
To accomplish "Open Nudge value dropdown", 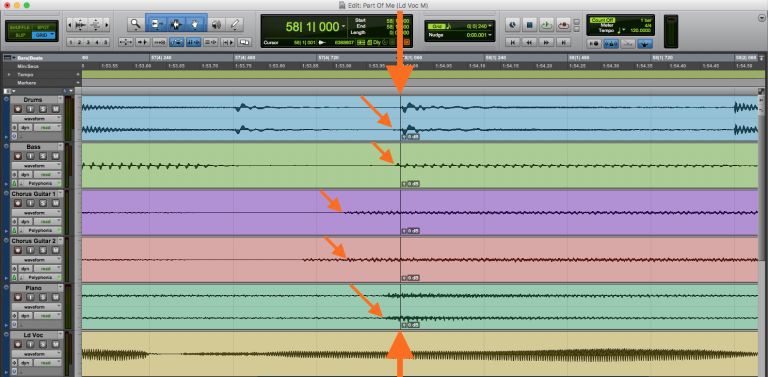I will click(x=490, y=35).
